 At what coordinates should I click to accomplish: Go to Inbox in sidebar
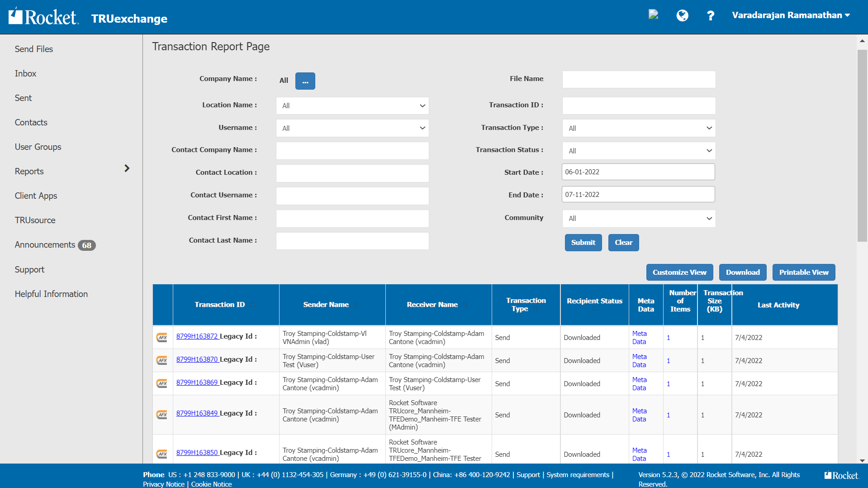(x=25, y=73)
